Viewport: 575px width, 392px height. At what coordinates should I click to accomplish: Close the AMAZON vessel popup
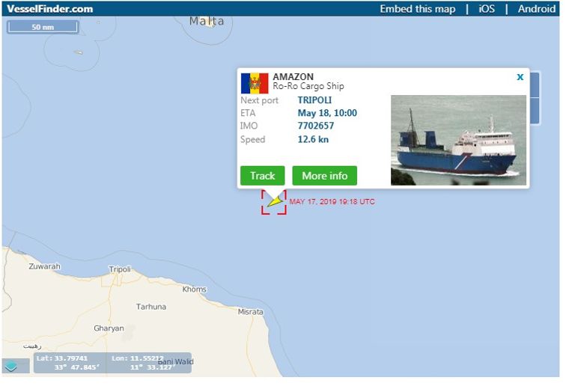point(520,77)
